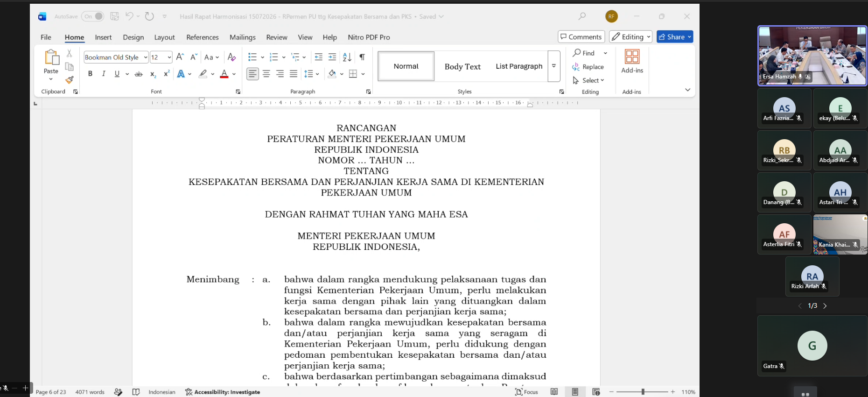Click the Share button

click(675, 37)
